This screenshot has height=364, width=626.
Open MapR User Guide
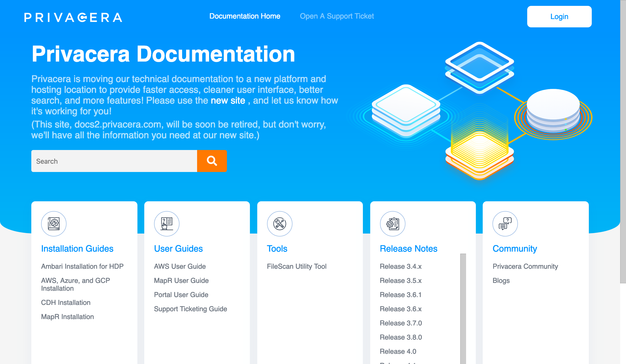click(181, 280)
